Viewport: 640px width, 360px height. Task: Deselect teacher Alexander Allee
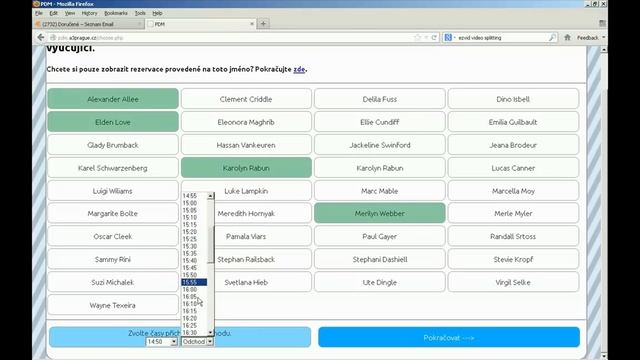pyautogui.click(x=113, y=99)
